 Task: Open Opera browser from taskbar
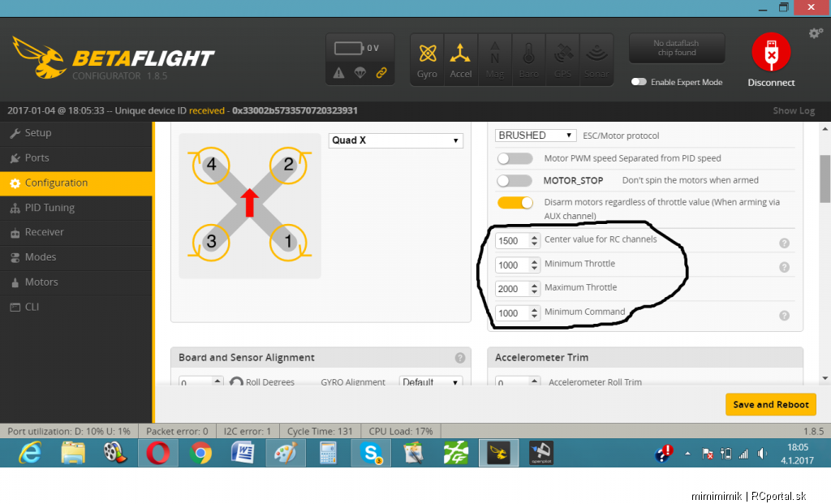[x=158, y=453]
